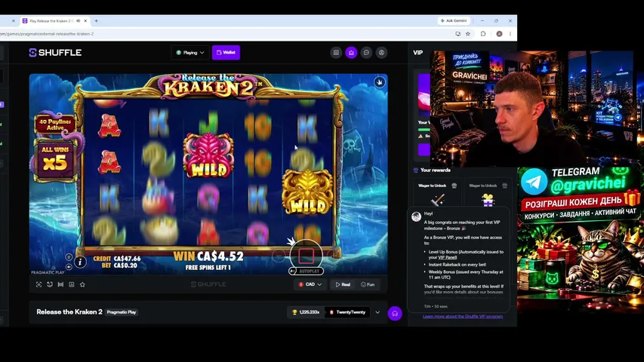Open the bet slip list icon in header

click(x=336, y=53)
